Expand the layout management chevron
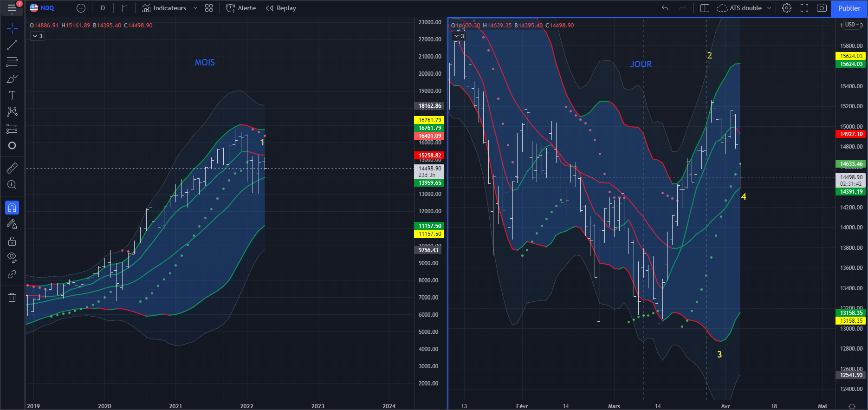868x410 pixels. click(769, 8)
